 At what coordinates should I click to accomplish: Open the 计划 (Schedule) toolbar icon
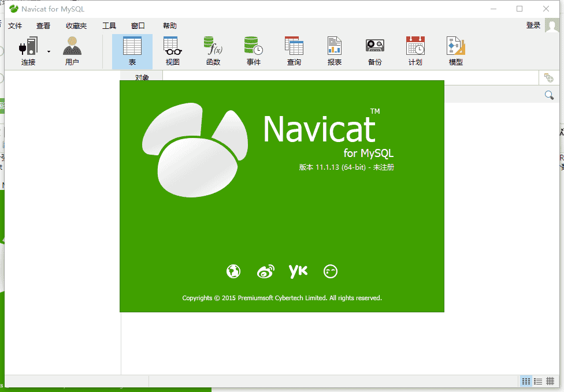tap(415, 51)
